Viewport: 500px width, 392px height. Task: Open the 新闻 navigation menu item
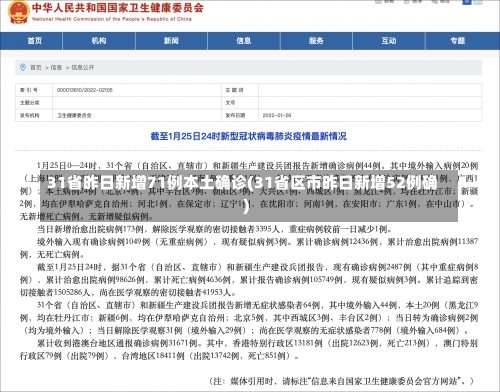[x=171, y=41]
